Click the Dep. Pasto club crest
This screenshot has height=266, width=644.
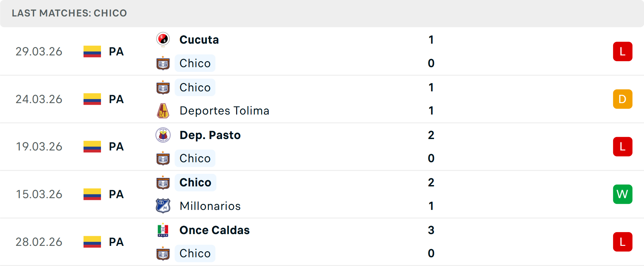coord(163,135)
